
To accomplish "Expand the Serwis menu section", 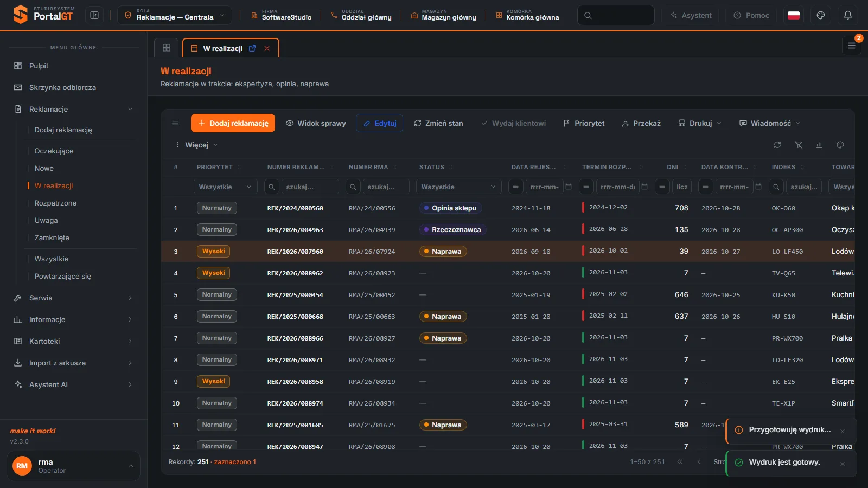I will [x=73, y=298].
